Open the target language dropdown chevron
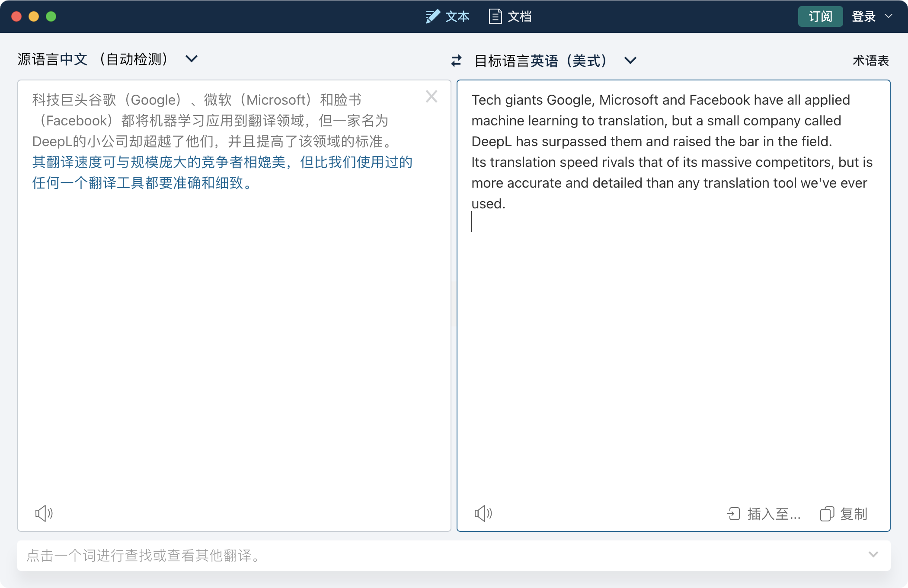The width and height of the screenshot is (908, 588). click(630, 61)
